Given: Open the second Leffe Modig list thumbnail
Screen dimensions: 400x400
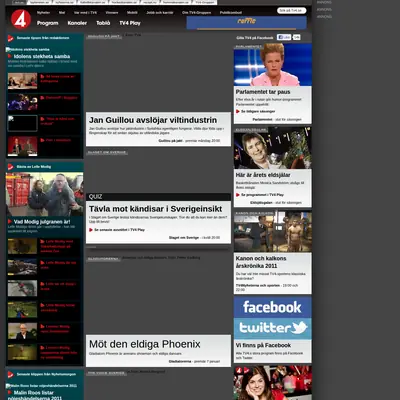Looking at the screenshot, I should 23,267.
